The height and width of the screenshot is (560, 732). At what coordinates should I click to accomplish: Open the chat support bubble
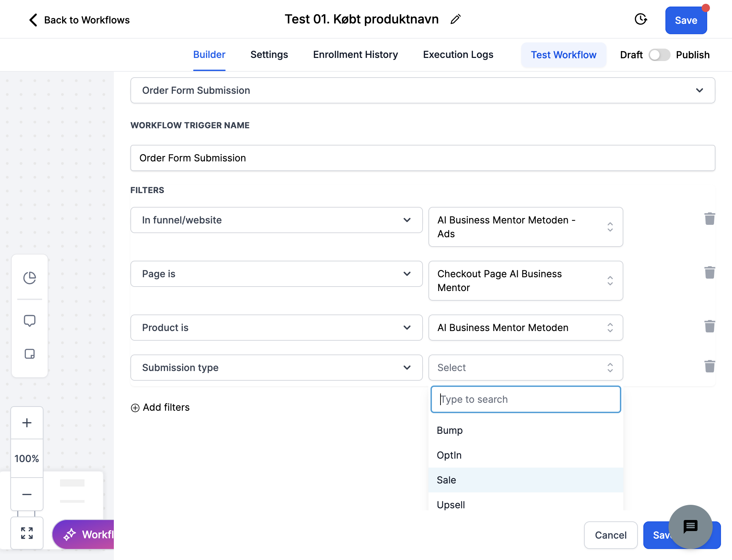(691, 527)
